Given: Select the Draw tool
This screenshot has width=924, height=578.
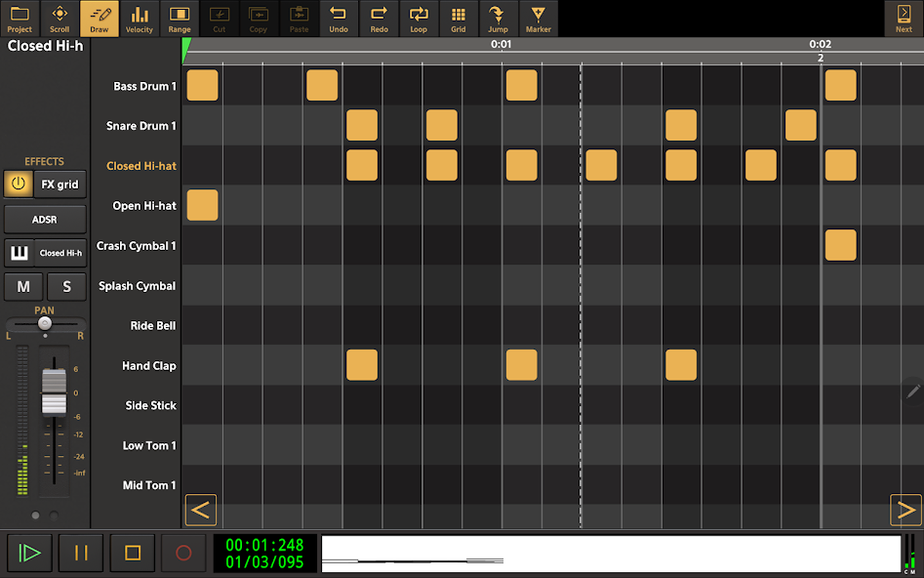Looking at the screenshot, I should tap(99, 19).
